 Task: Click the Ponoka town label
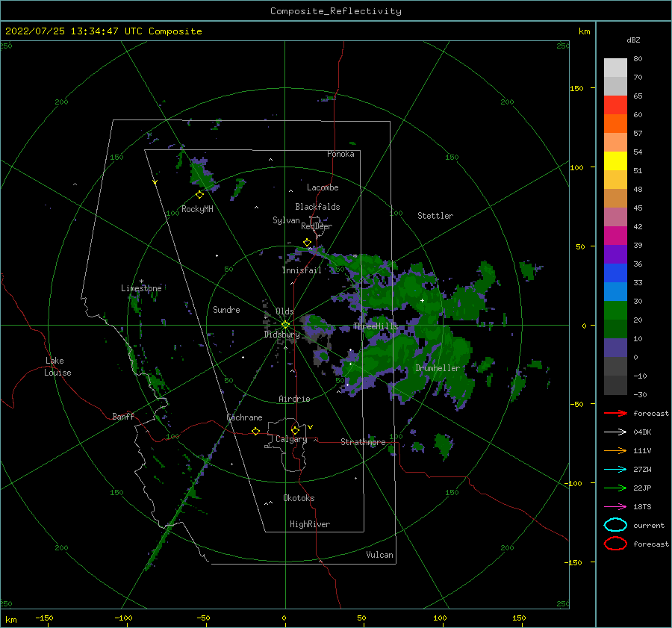point(340,154)
